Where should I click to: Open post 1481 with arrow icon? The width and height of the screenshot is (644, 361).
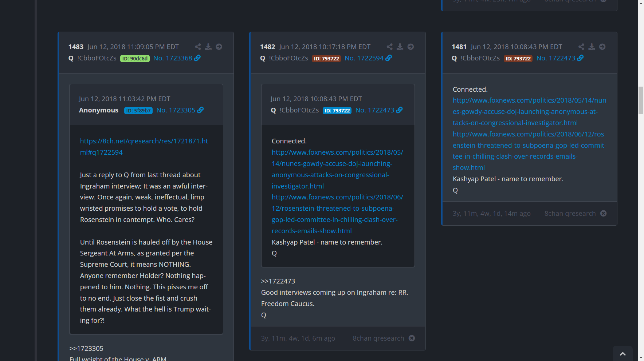click(x=602, y=47)
